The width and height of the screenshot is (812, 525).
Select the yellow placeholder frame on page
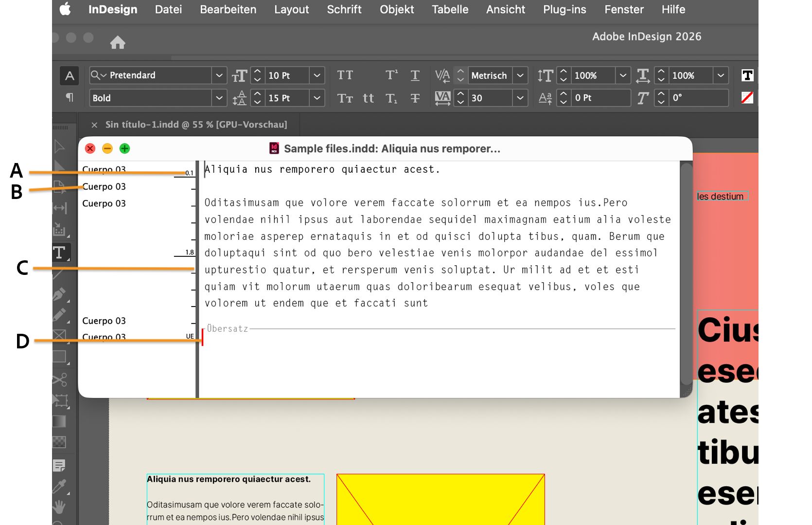(441, 499)
